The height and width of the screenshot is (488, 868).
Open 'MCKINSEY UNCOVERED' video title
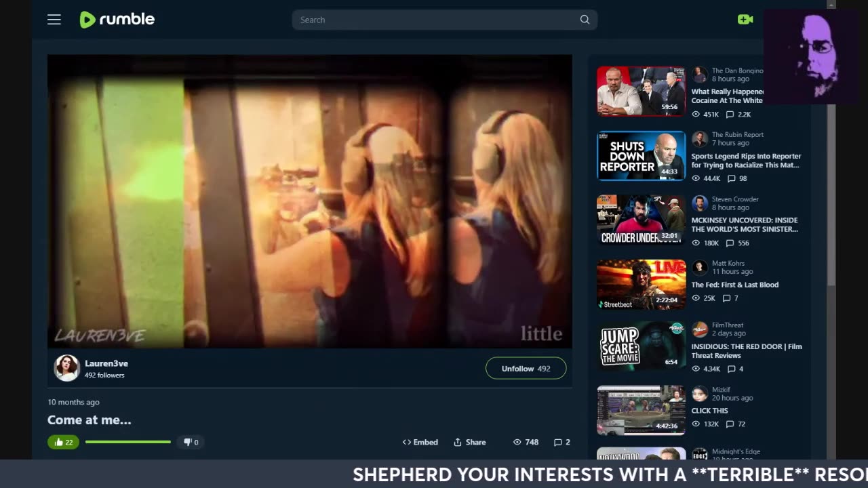click(x=745, y=224)
